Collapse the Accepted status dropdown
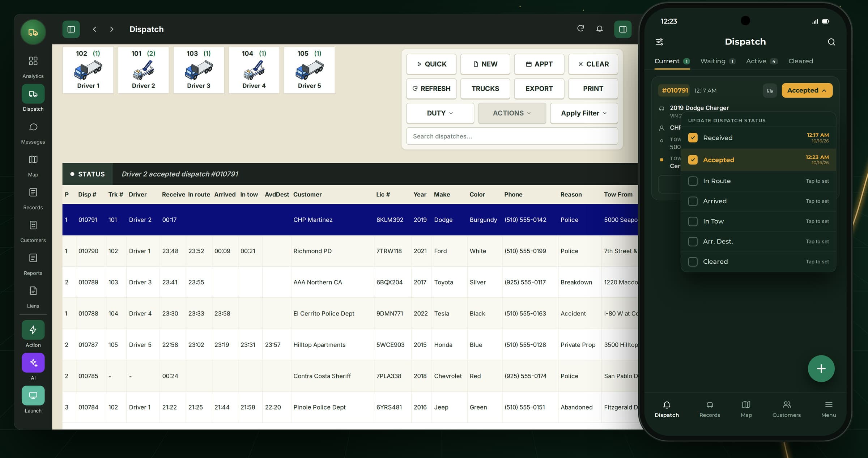 807,90
